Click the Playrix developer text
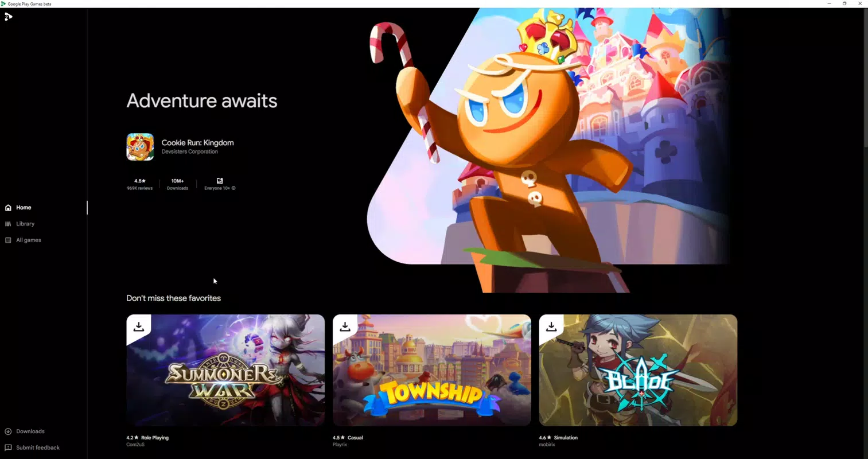 (340, 445)
